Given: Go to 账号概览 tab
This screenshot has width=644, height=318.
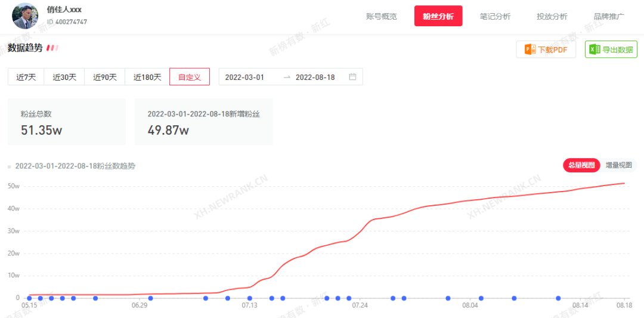Looking at the screenshot, I should tap(381, 17).
